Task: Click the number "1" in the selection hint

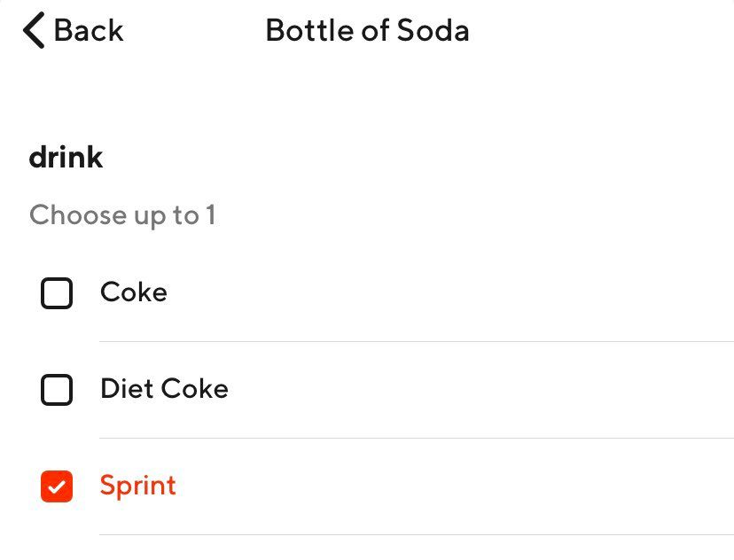Action: (211, 215)
